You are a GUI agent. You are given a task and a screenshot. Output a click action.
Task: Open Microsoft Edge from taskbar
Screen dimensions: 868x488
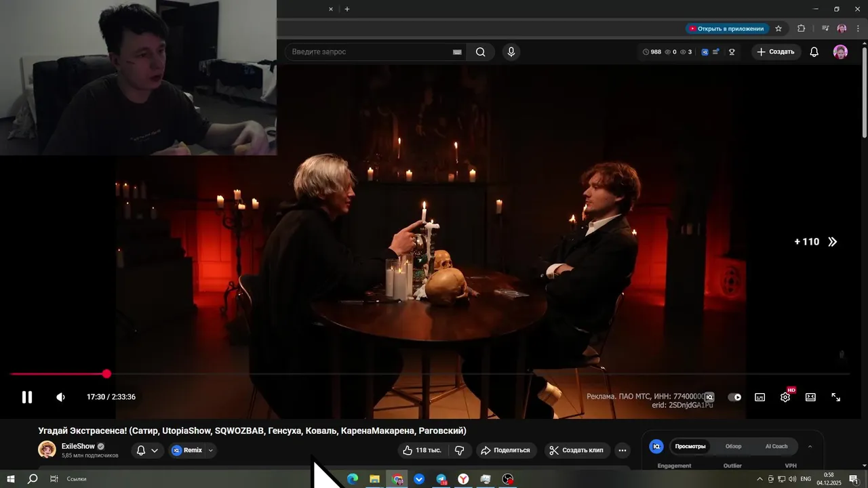[352, 479]
